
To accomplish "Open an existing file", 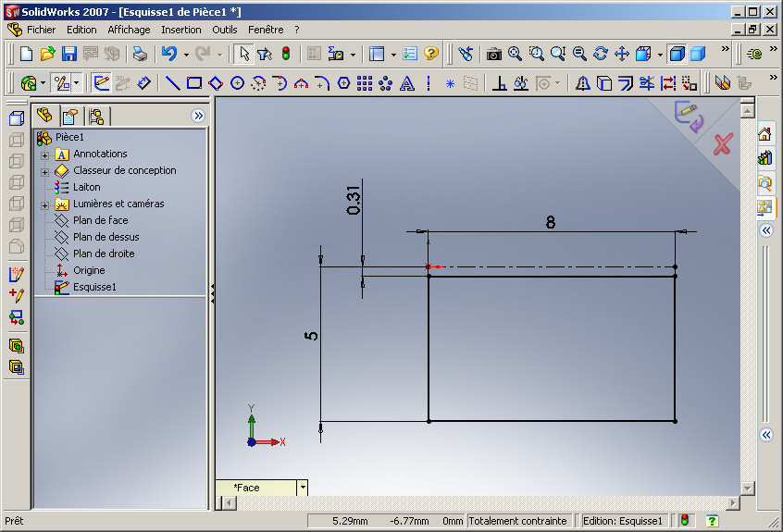I will [47, 54].
